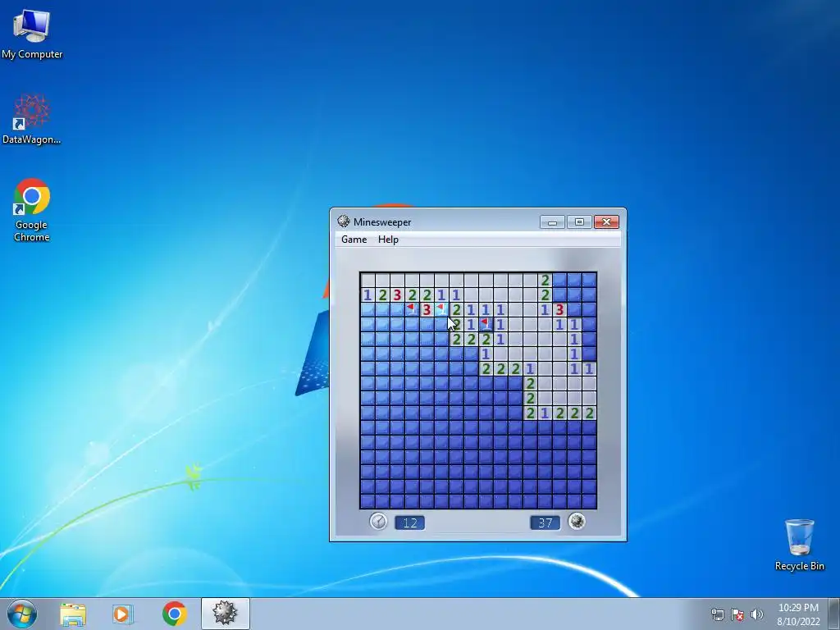Select the Recycle Bin desktop icon
This screenshot has height=630, width=840.
pyautogui.click(x=799, y=545)
